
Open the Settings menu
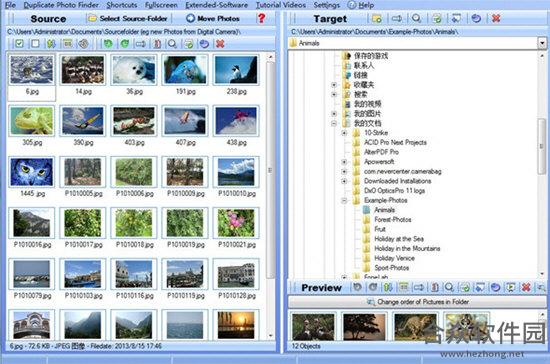point(327,5)
